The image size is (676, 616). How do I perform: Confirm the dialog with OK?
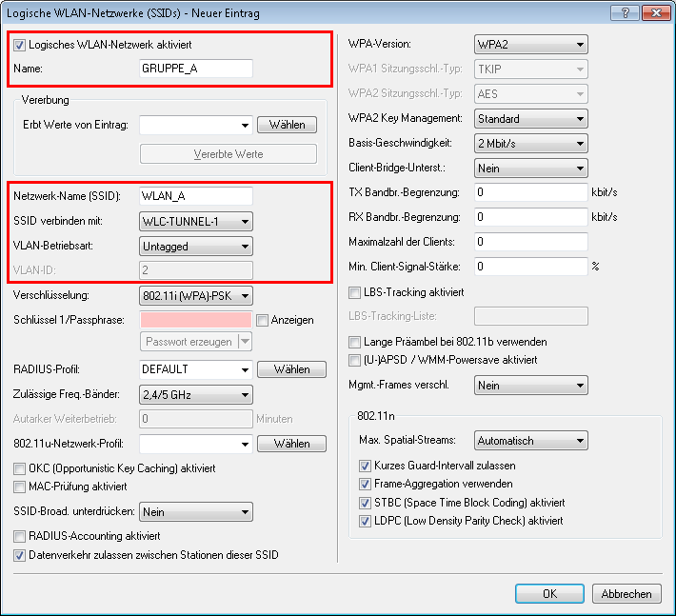[x=549, y=593]
